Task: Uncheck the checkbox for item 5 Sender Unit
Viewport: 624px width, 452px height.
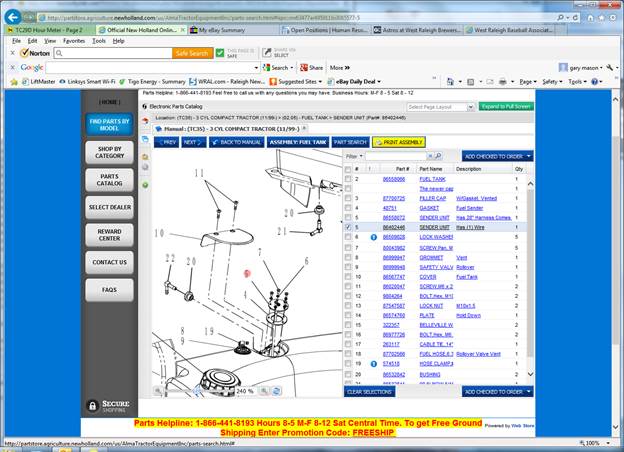Action: pos(348,227)
